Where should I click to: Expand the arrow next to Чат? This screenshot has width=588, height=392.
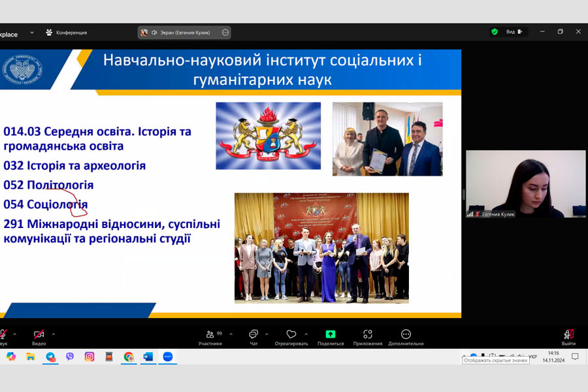tap(267, 334)
